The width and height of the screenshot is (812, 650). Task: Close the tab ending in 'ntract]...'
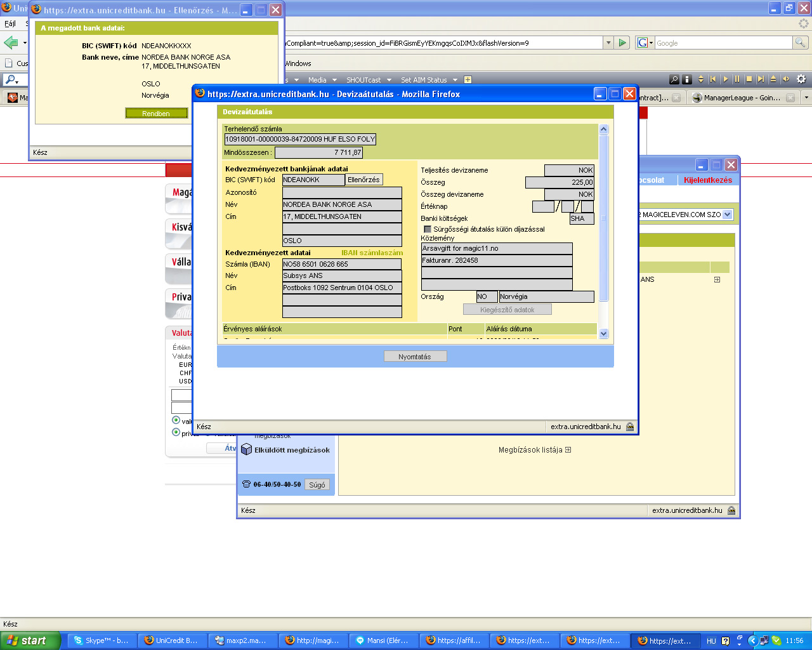tap(676, 98)
